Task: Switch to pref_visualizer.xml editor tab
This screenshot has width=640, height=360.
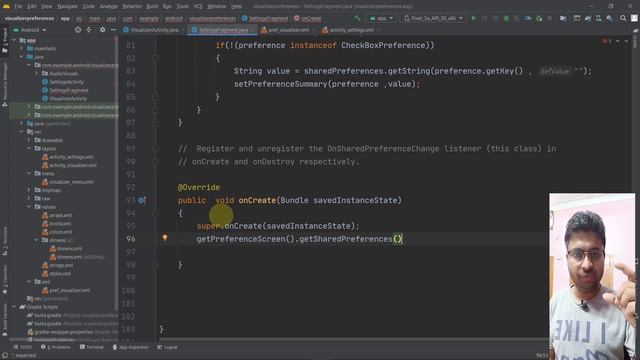Action: click(x=288, y=30)
